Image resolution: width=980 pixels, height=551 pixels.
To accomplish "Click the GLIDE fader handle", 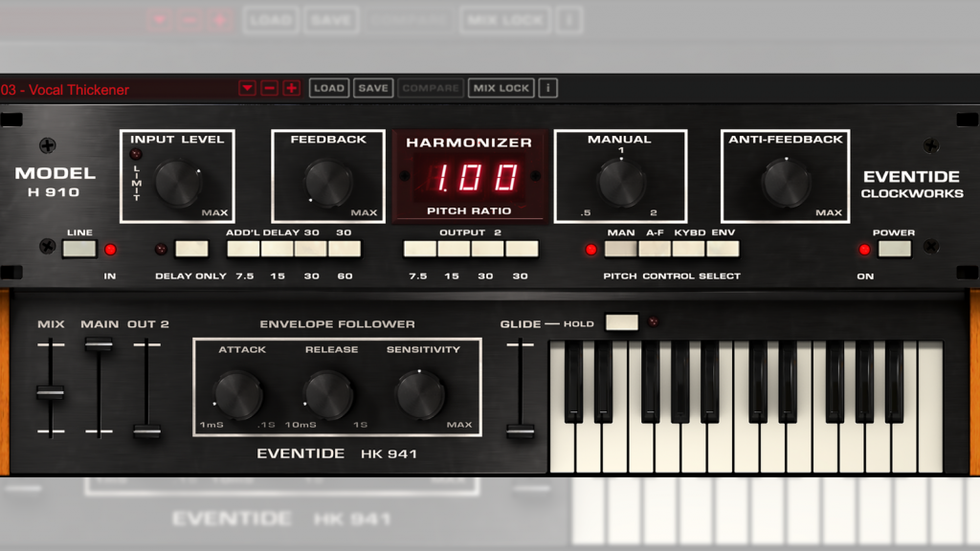I will (520, 430).
